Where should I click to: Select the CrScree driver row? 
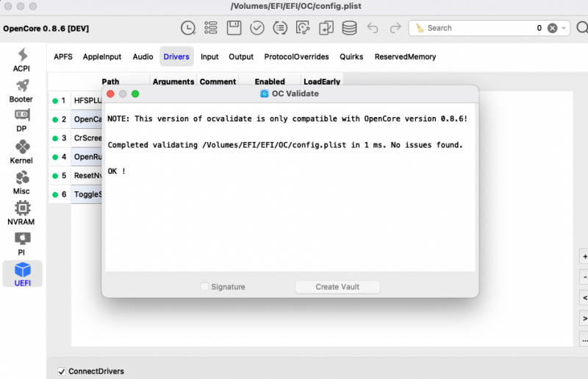pos(87,138)
